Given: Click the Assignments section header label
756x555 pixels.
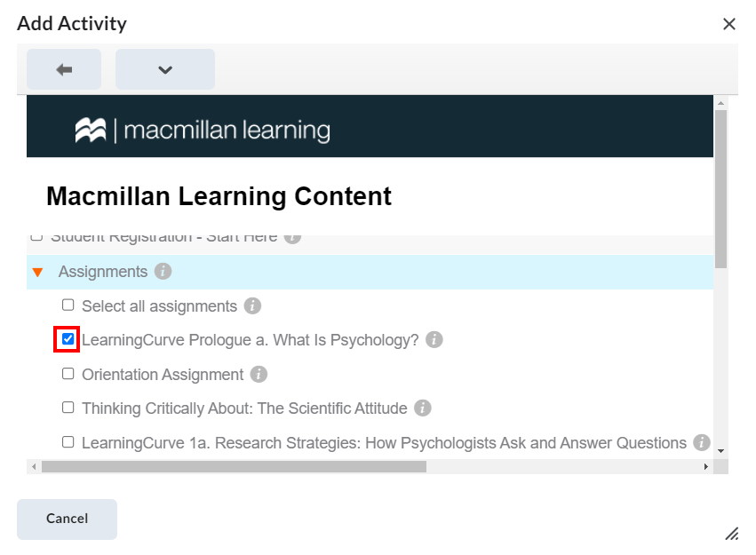Looking at the screenshot, I should point(103,272).
